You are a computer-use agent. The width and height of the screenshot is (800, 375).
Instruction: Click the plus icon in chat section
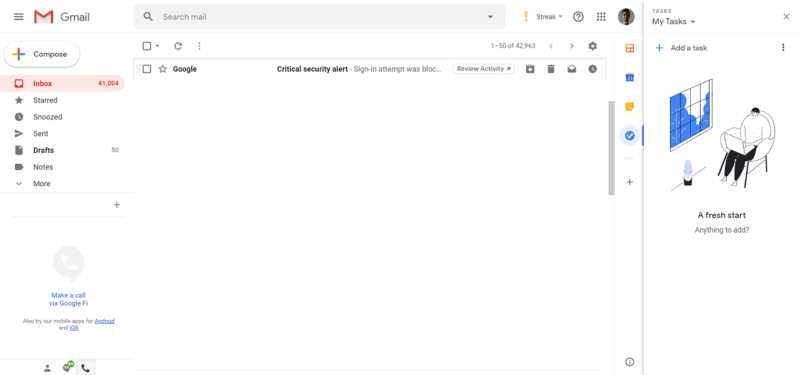tap(117, 205)
